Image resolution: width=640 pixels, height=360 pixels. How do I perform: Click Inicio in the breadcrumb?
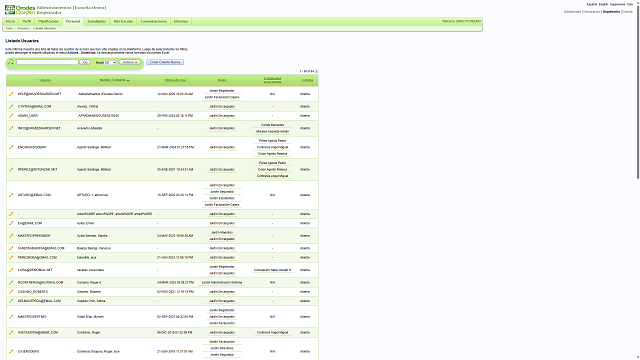(x=9, y=29)
